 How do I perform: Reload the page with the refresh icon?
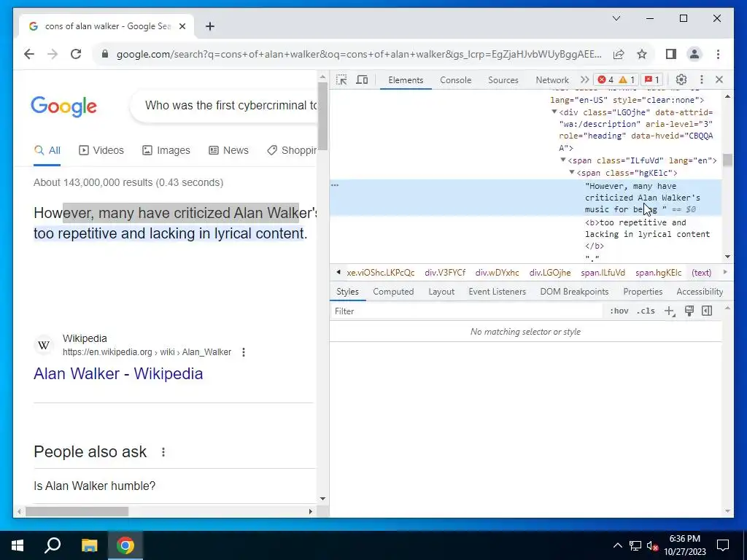[76, 54]
